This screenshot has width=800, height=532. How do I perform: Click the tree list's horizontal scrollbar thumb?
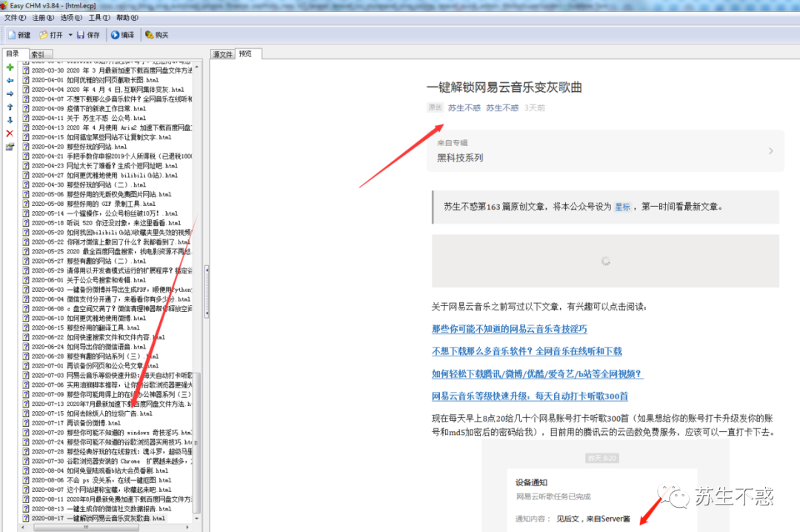[85, 528]
